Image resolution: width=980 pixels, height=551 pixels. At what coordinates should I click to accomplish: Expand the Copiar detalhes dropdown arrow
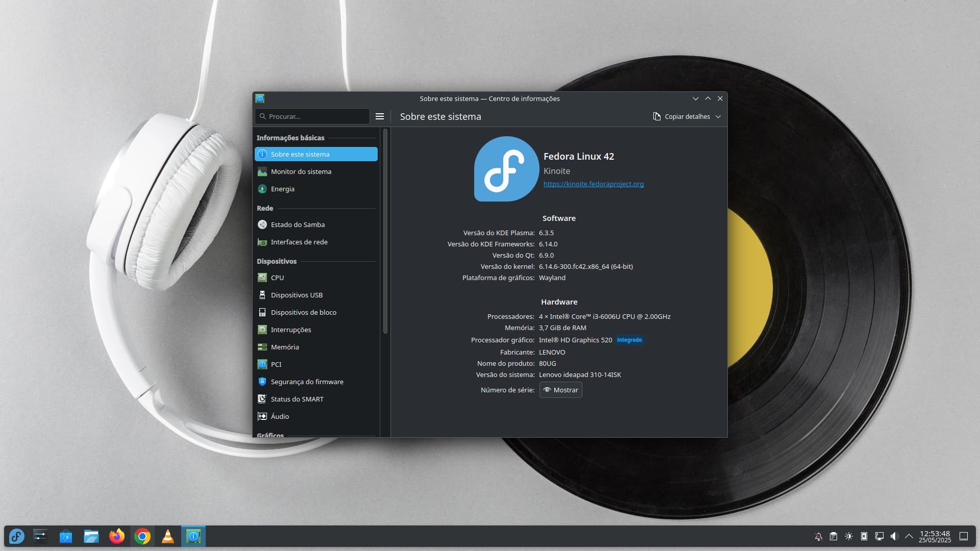pos(718,117)
